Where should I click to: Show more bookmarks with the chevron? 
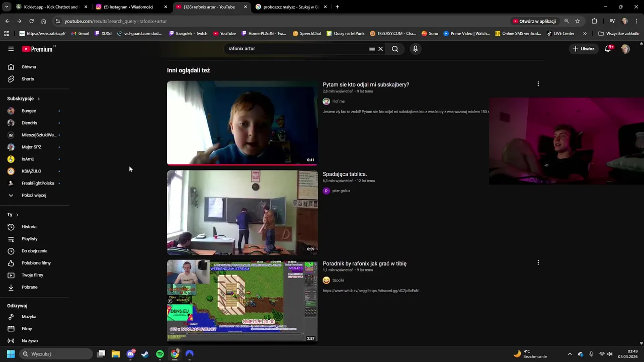click(585, 34)
